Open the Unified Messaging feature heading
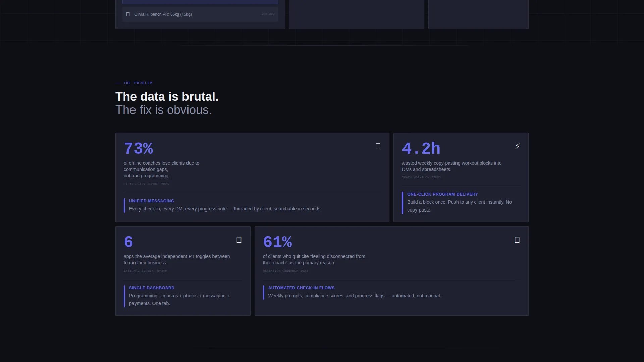Image resolution: width=644 pixels, height=362 pixels. click(152, 201)
